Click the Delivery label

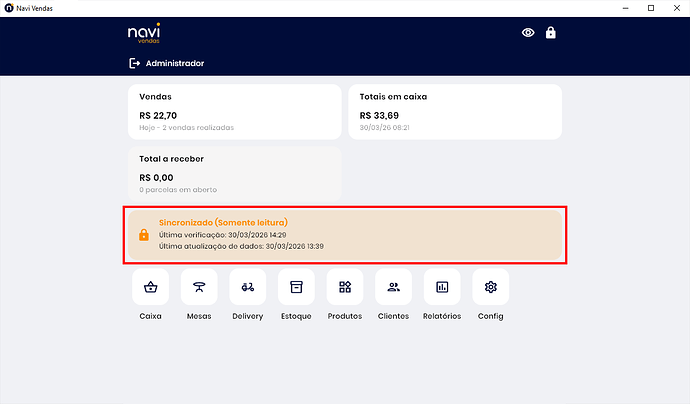(248, 316)
